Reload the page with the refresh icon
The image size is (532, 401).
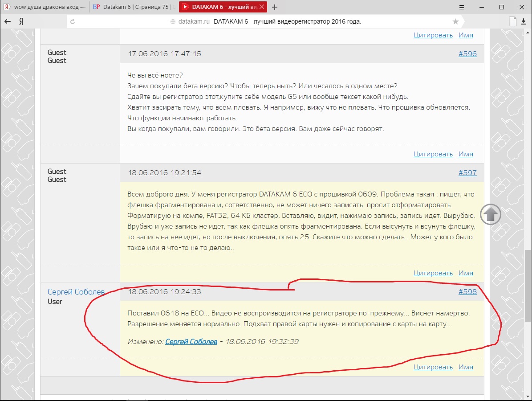pos(72,21)
